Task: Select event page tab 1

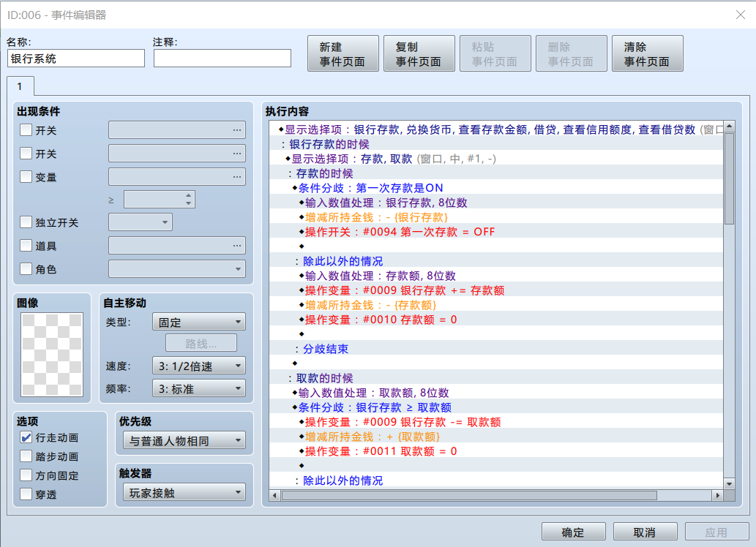Action: coord(20,86)
